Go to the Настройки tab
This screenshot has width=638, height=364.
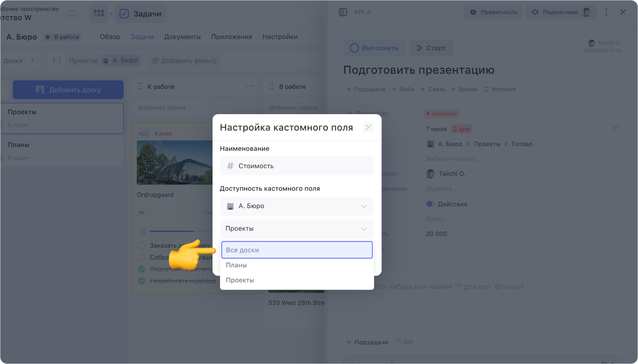coord(280,37)
